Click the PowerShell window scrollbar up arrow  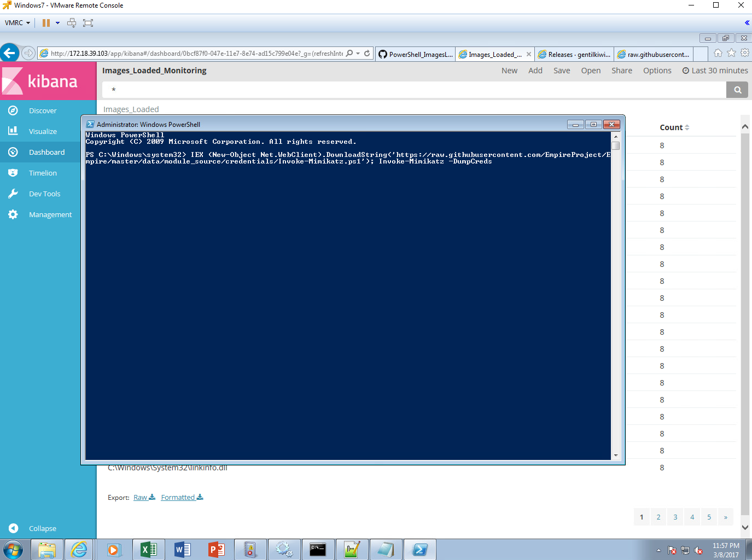(x=616, y=136)
